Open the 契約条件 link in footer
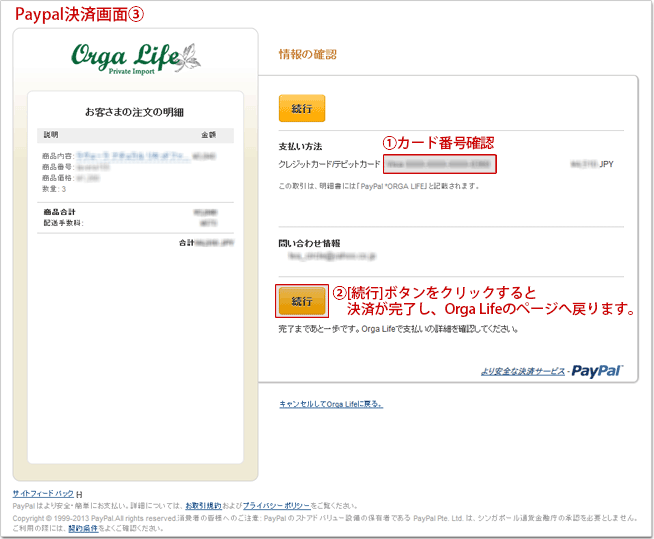The image size is (654, 539). pyautogui.click(x=82, y=528)
